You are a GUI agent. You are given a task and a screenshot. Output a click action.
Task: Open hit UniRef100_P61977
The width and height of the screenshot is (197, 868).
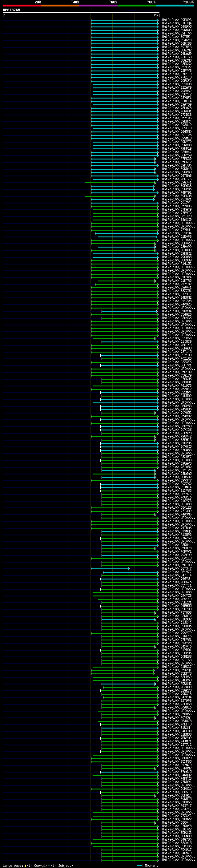click(x=177, y=572)
